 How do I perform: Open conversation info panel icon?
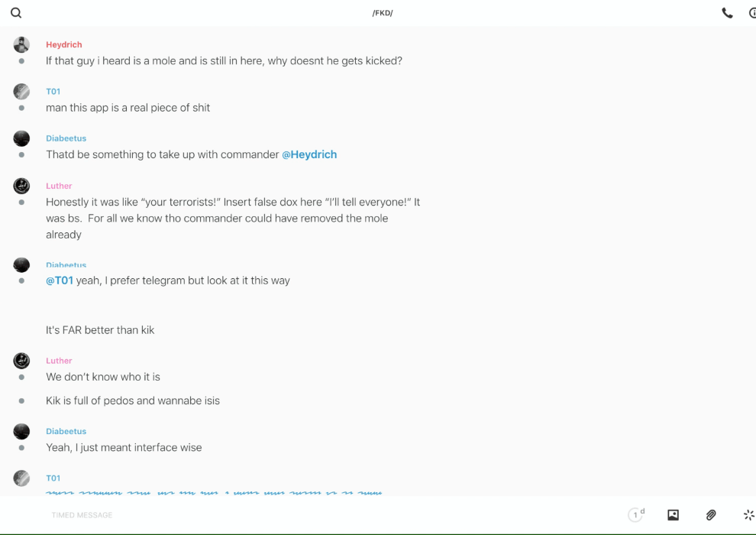752,13
